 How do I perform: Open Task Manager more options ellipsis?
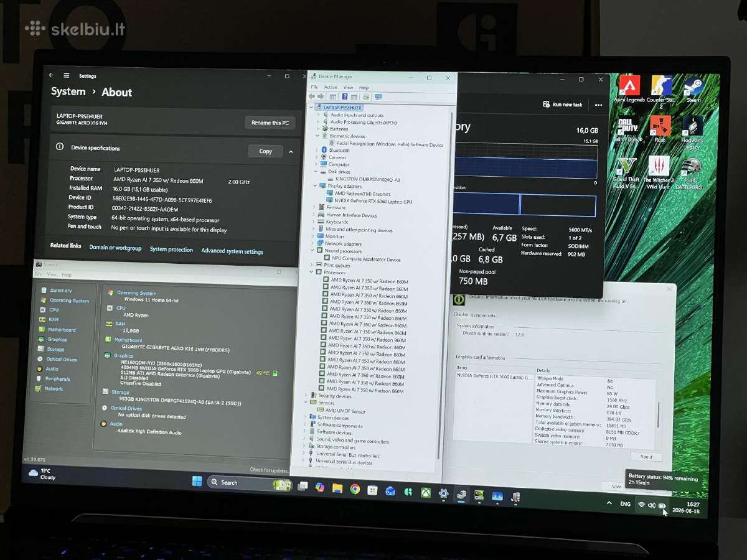pos(598,105)
